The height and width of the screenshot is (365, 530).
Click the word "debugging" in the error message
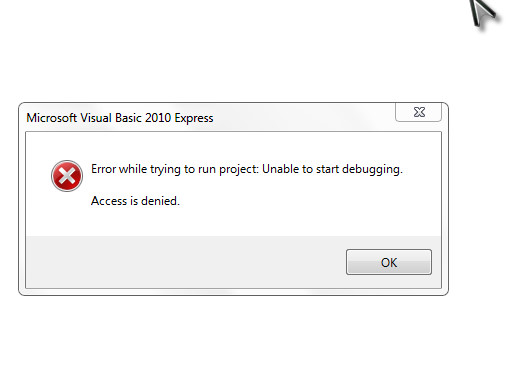[371, 169]
